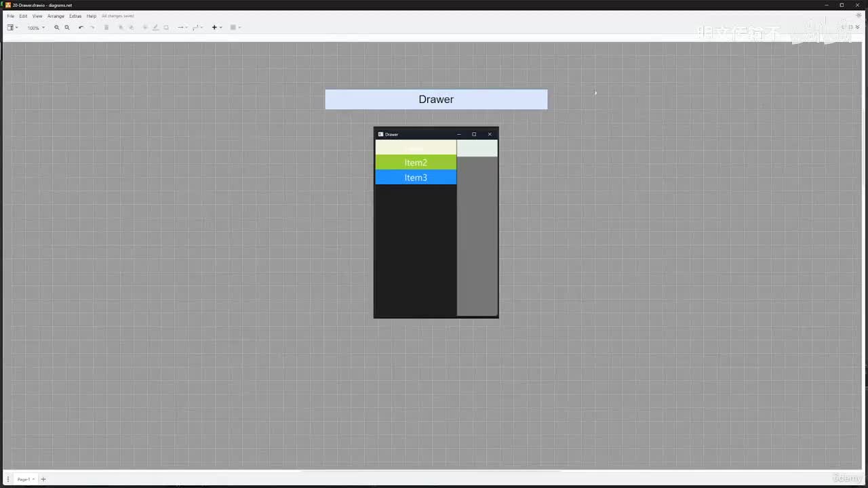Redo the last undone change

(x=92, y=28)
